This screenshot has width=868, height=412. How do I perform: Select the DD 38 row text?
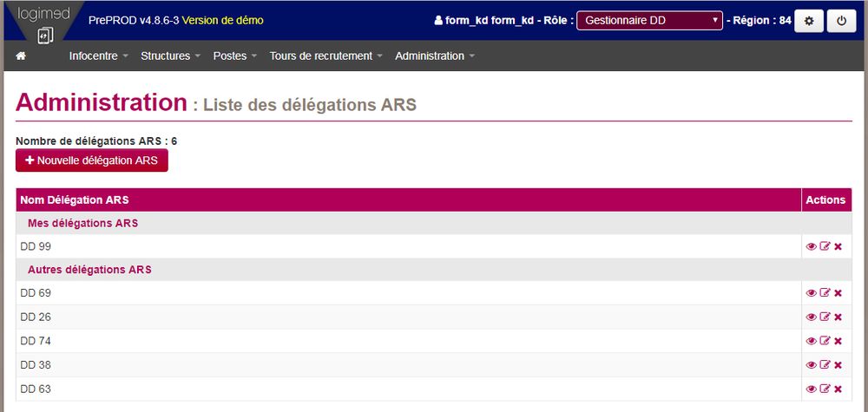[36, 365]
